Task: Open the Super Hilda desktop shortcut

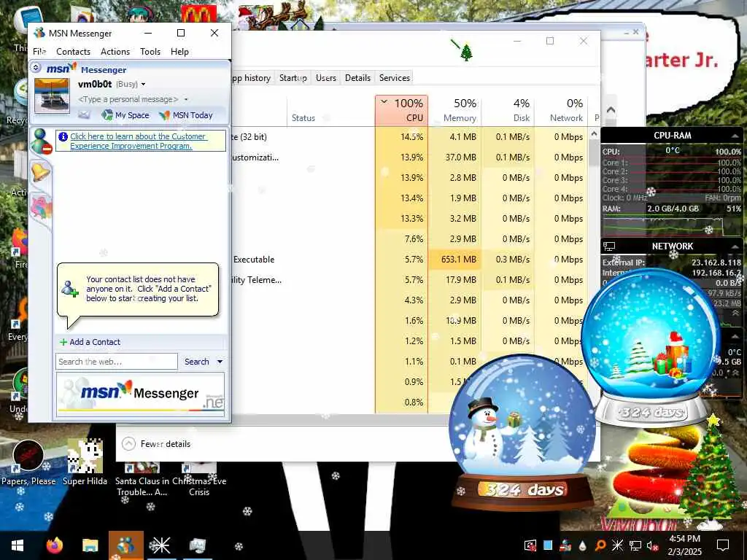Action: point(85,462)
